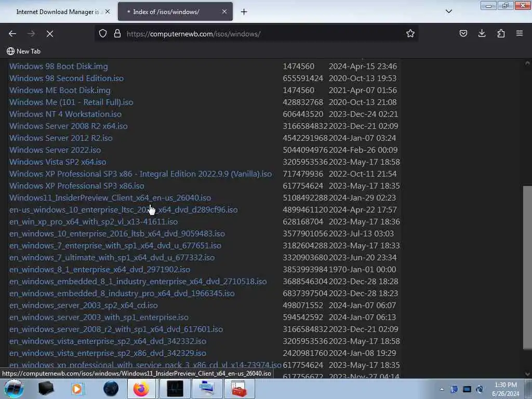Download en_windows_server_2003_with_sp1_enterprise.iso
Screen dimensions: 532x399
(99, 317)
